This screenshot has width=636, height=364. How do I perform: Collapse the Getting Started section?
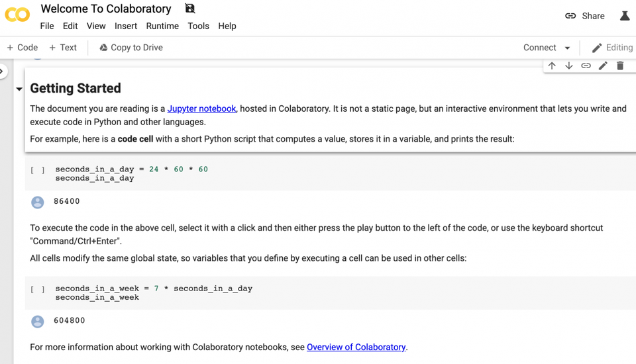click(x=19, y=89)
